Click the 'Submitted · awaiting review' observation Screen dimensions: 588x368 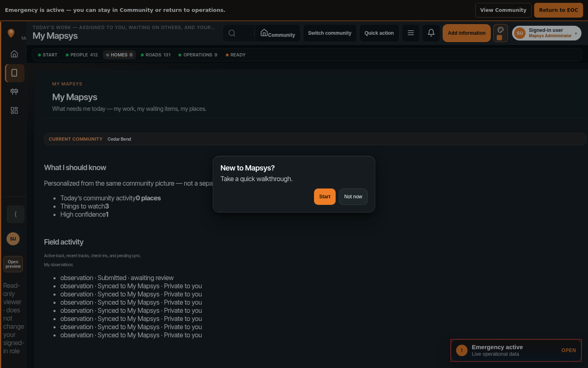[x=117, y=278]
